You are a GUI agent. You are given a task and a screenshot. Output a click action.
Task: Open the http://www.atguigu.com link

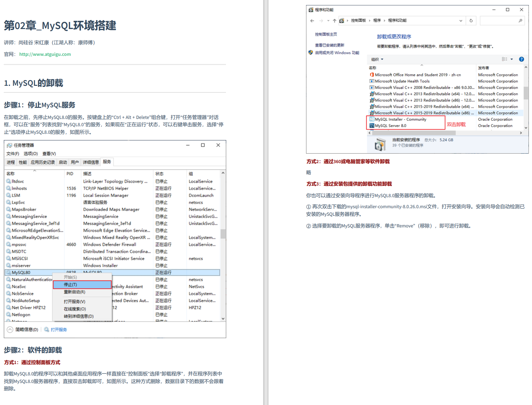coord(44,54)
